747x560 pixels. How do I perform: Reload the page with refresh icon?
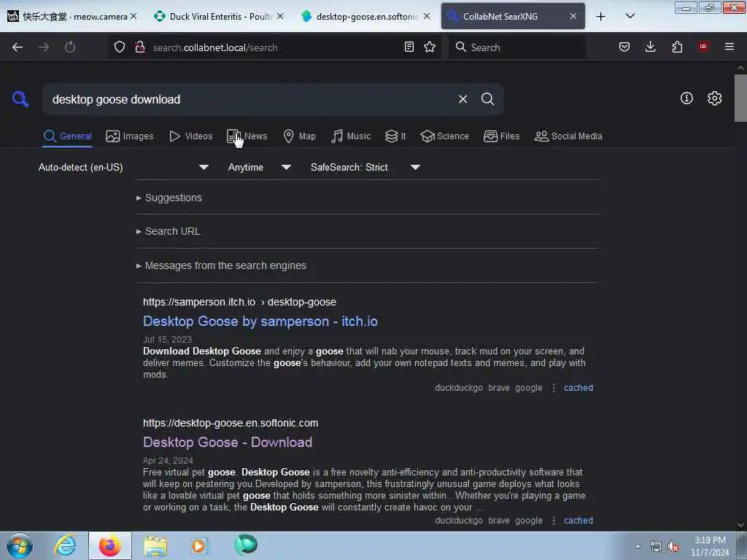[x=70, y=47]
